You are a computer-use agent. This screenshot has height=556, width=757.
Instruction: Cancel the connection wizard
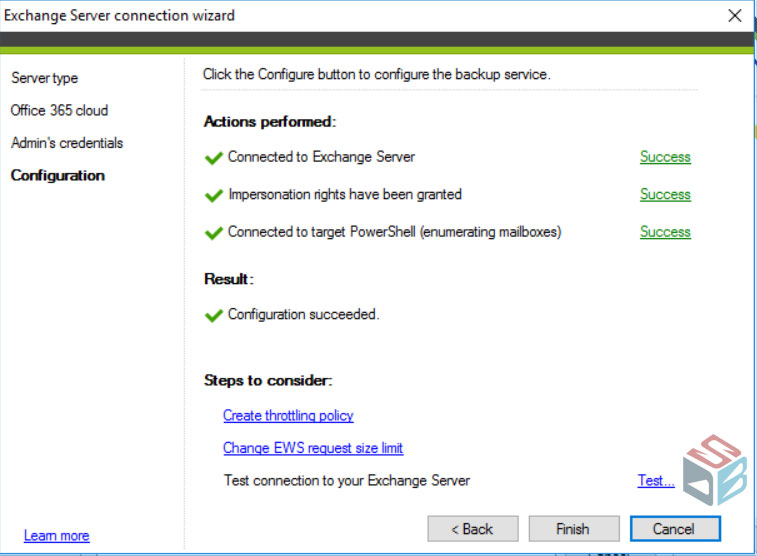[x=675, y=528]
